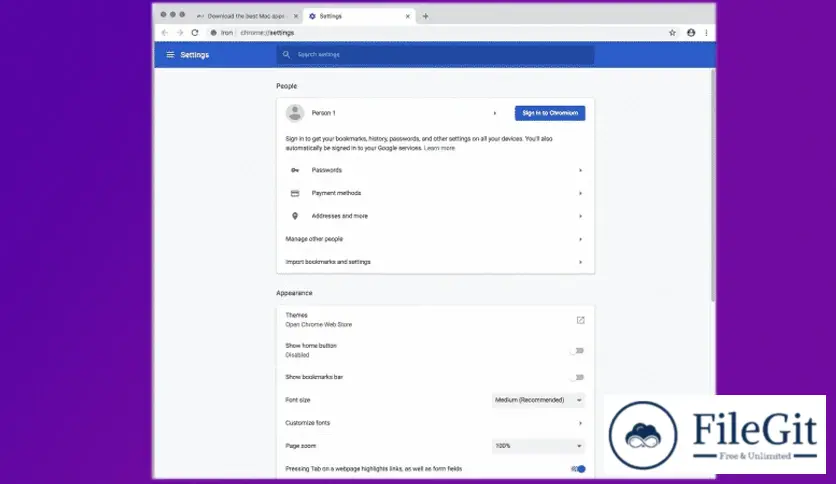Click the Addresses location pin icon

(x=295, y=216)
